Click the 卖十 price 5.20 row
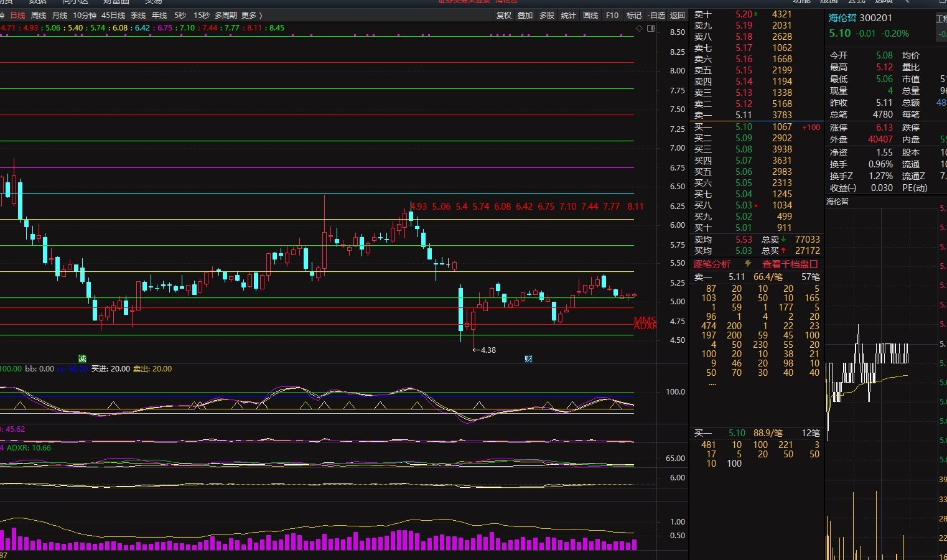 757,14
